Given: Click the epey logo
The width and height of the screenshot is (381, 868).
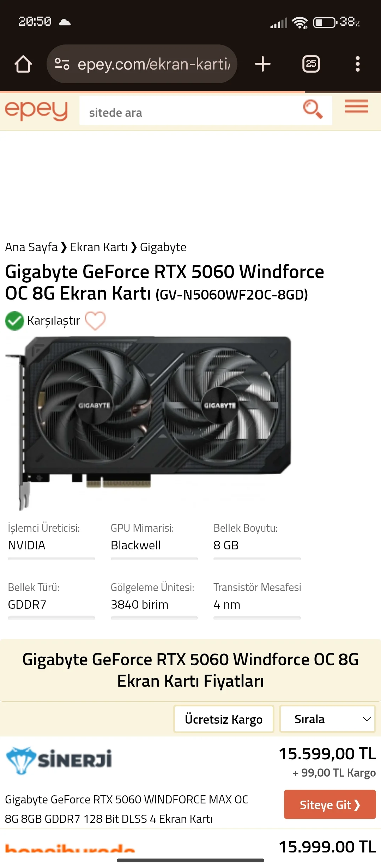Looking at the screenshot, I should pos(36,110).
